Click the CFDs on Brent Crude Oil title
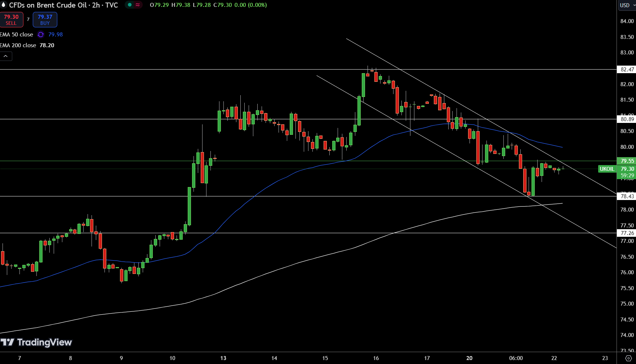Screen dimensions: 636x364 click(x=63, y=5)
